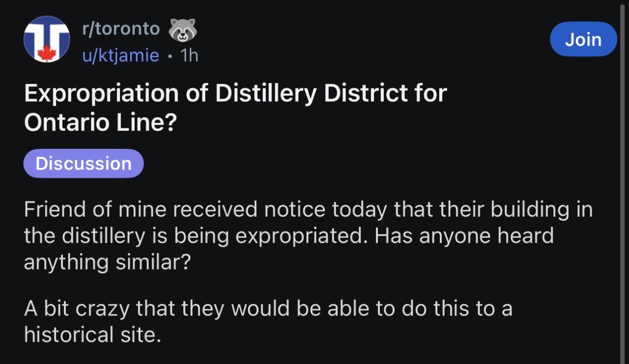Click the raccoon emoji beside r/toronto
Screen dimensions: 629x364
[182, 29]
